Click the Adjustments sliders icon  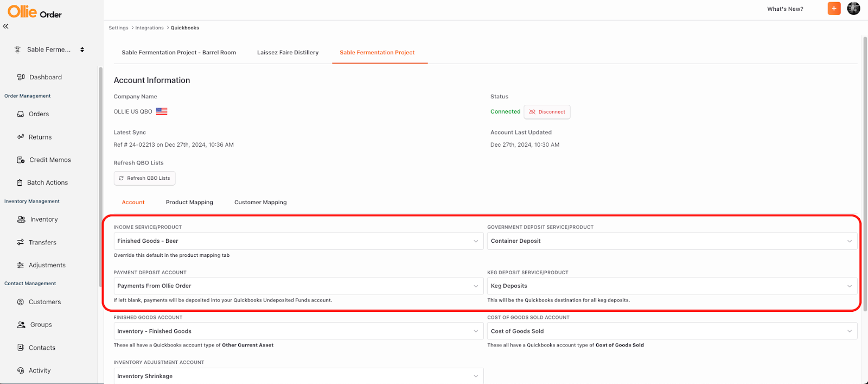click(21, 265)
